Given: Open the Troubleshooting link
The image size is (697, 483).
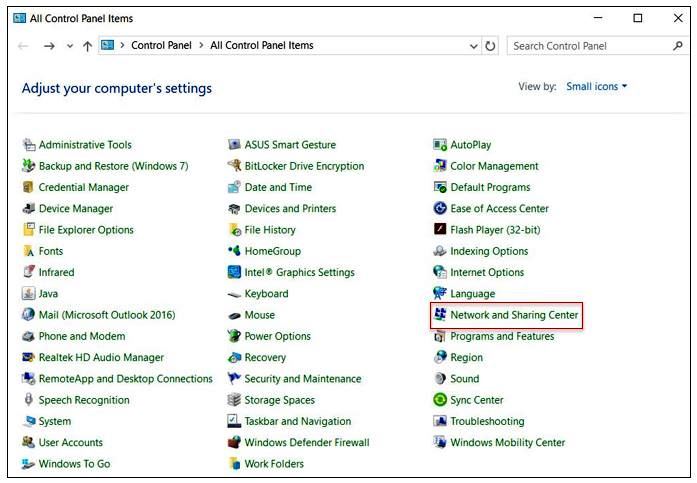Looking at the screenshot, I should [x=487, y=421].
